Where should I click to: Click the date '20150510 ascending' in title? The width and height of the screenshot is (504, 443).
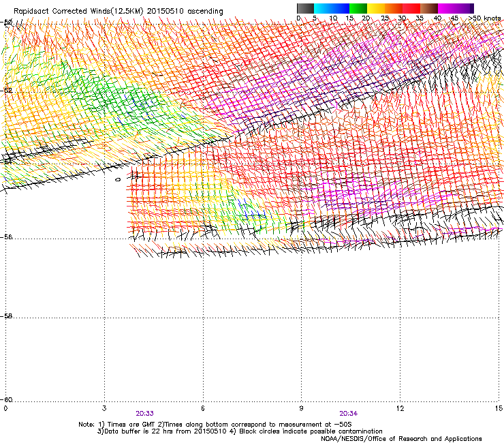point(185,12)
